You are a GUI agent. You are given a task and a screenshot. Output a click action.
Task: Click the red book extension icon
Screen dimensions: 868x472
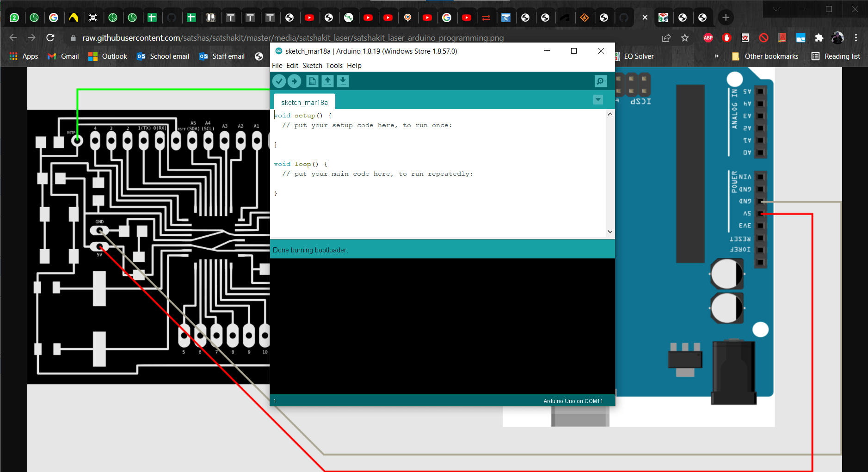point(782,38)
